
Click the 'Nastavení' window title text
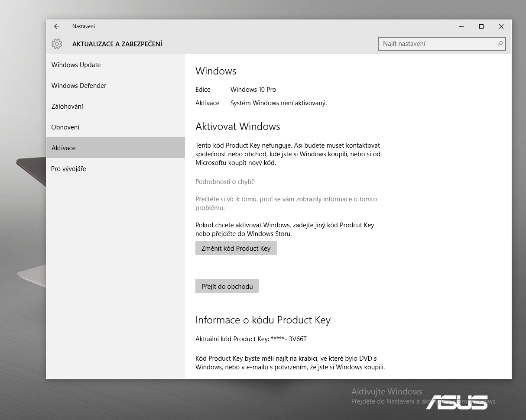pos(84,26)
